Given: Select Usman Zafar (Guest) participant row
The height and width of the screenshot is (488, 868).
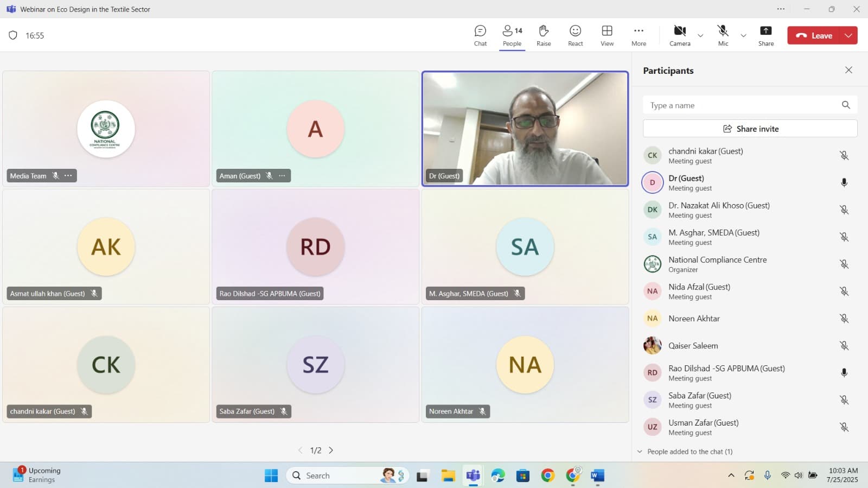Looking at the screenshot, I should coord(749,427).
